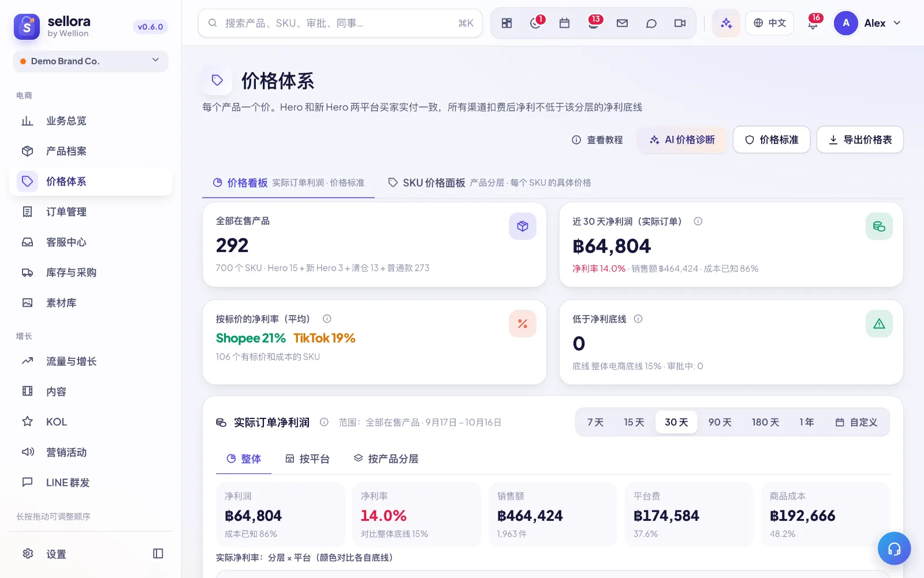Click the 销售额 ฿464,424 stat card
The width and height of the screenshot is (924, 578).
coord(553,514)
